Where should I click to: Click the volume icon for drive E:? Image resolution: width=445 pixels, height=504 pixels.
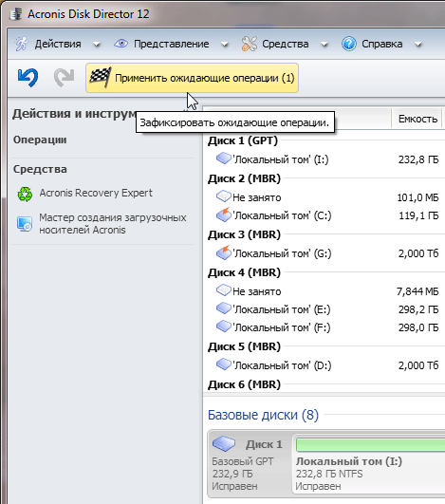[x=224, y=308]
